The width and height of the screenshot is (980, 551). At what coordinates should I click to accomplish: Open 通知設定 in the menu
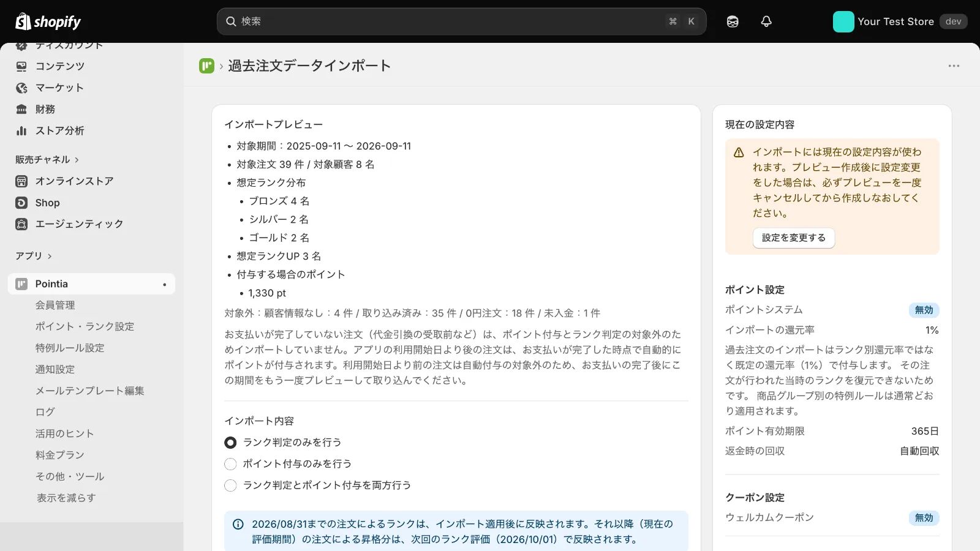click(55, 369)
